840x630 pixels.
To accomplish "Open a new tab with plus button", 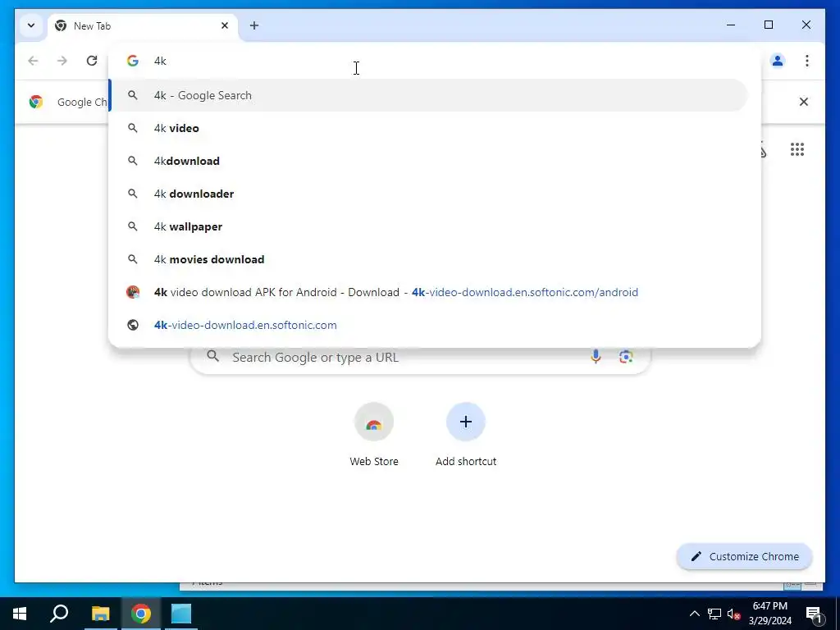I will pyautogui.click(x=254, y=25).
